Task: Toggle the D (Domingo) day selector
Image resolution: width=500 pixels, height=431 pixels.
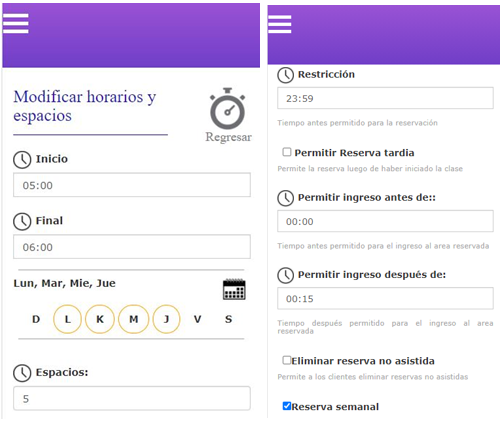Action: coord(36,319)
